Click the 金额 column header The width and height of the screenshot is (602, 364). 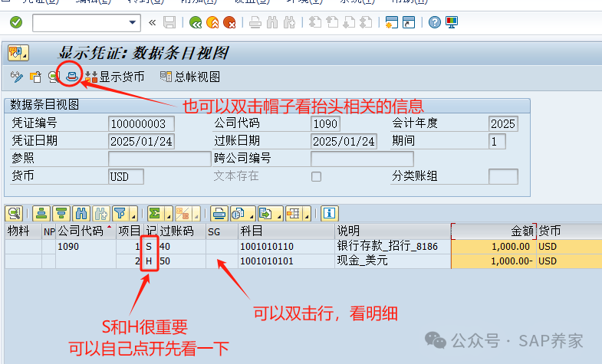(493, 231)
